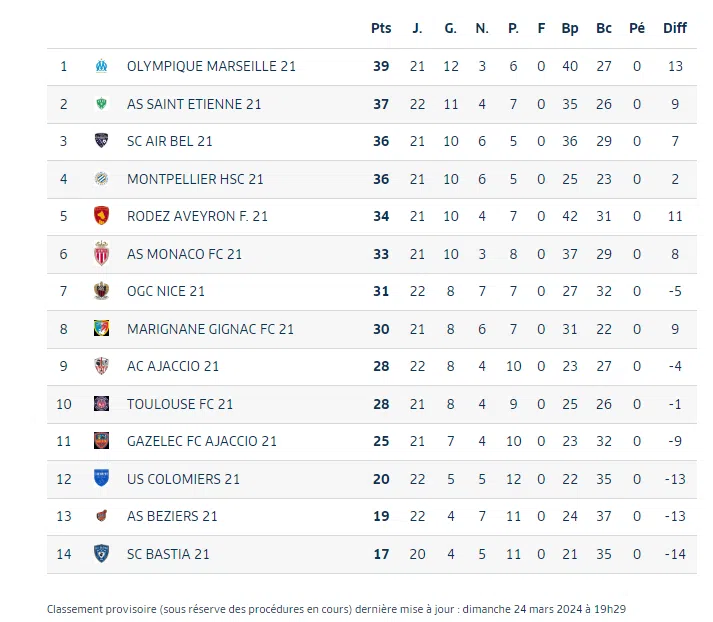Click the Toulouse FC club logo

(x=101, y=404)
